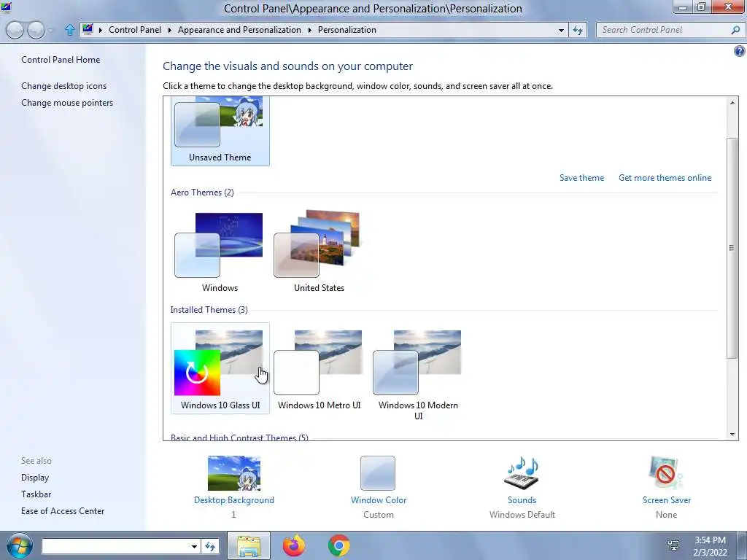
Task: Select the Unsaved Theme thumbnail
Action: (x=220, y=131)
